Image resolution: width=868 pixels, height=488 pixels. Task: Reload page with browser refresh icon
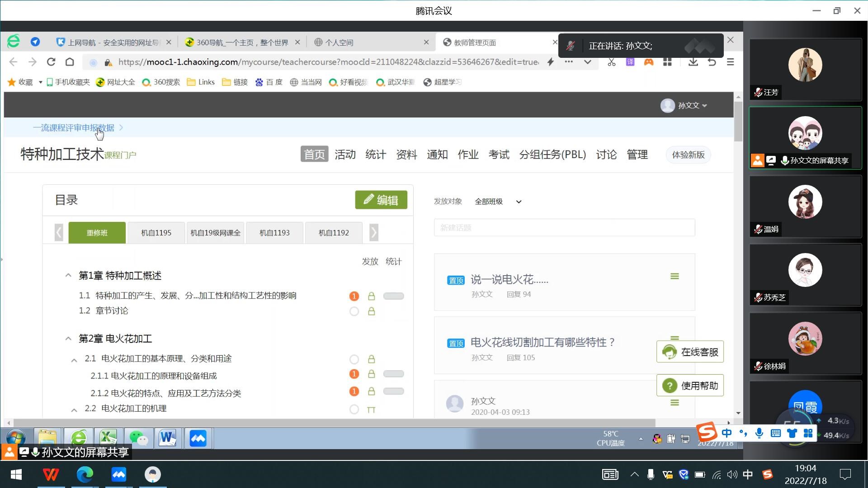coord(51,62)
